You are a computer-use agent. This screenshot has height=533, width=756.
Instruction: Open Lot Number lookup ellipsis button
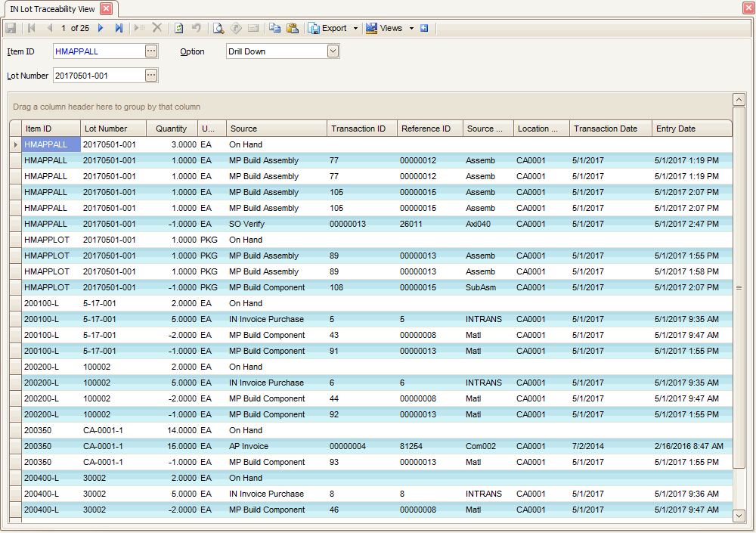pos(151,76)
